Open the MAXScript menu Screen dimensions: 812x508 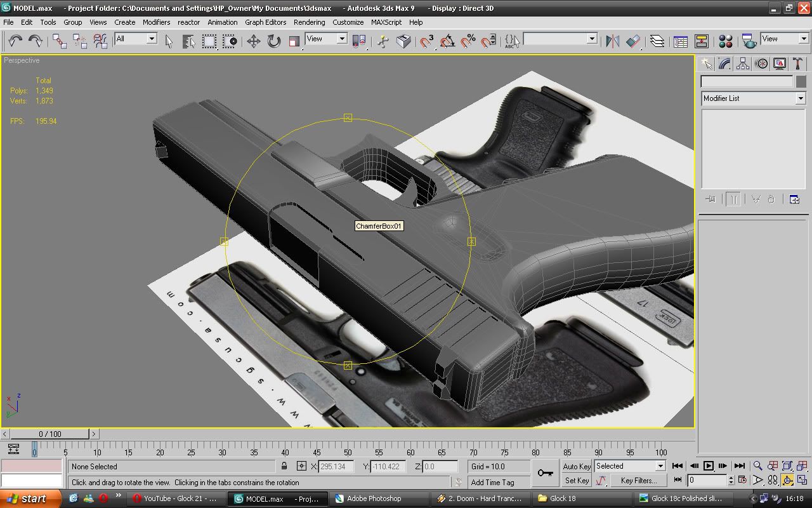coord(386,22)
